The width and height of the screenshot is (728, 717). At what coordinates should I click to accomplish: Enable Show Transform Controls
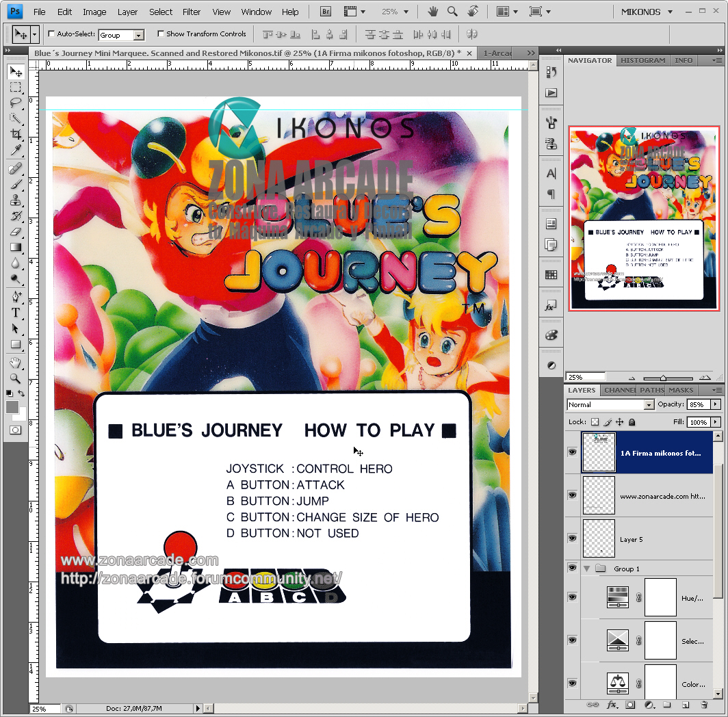160,34
